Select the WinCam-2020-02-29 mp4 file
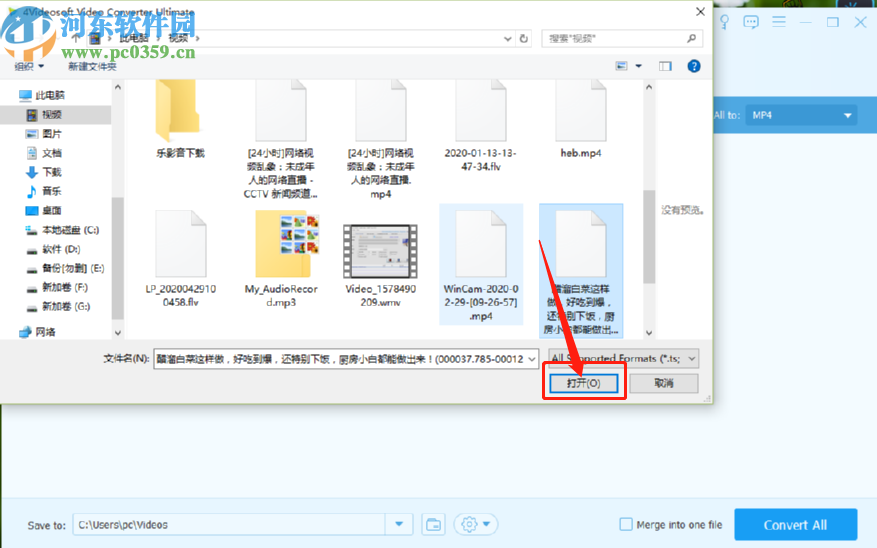 [x=481, y=264]
